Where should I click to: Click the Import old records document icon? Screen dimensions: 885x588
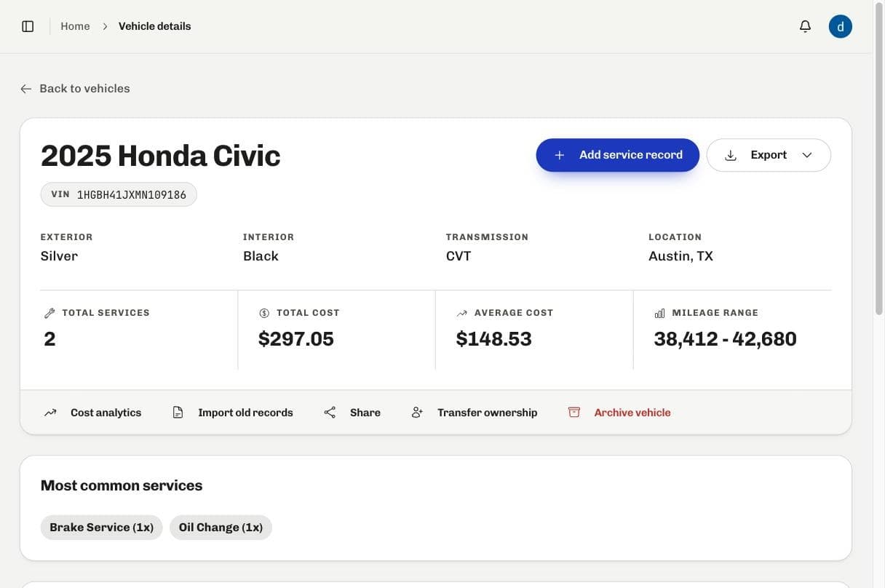coord(178,413)
